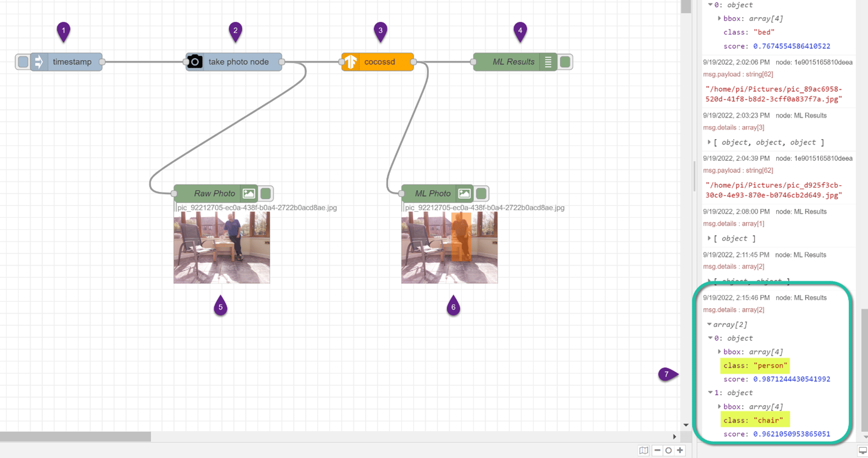The width and height of the screenshot is (868, 458).
Task: Click the timestamp inject arrow icon
Action: pyautogui.click(x=38, y=62)
